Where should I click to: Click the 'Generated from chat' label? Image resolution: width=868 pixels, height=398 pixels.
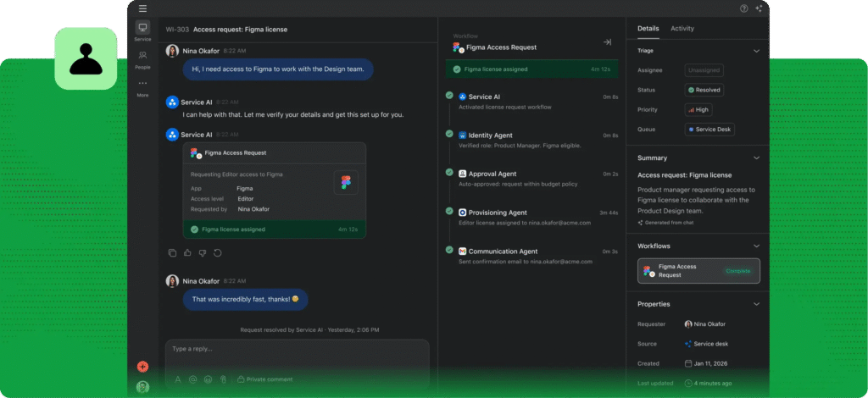665,223
